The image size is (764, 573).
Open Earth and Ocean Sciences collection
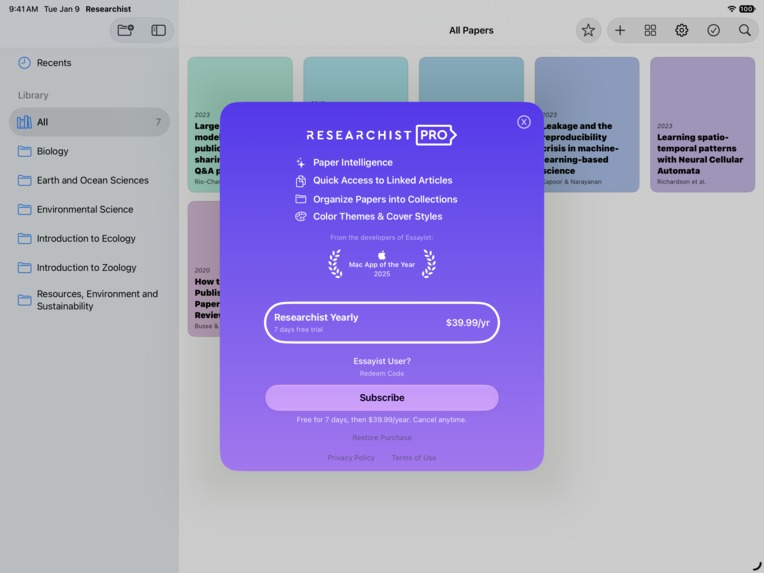tap(89, 180)
